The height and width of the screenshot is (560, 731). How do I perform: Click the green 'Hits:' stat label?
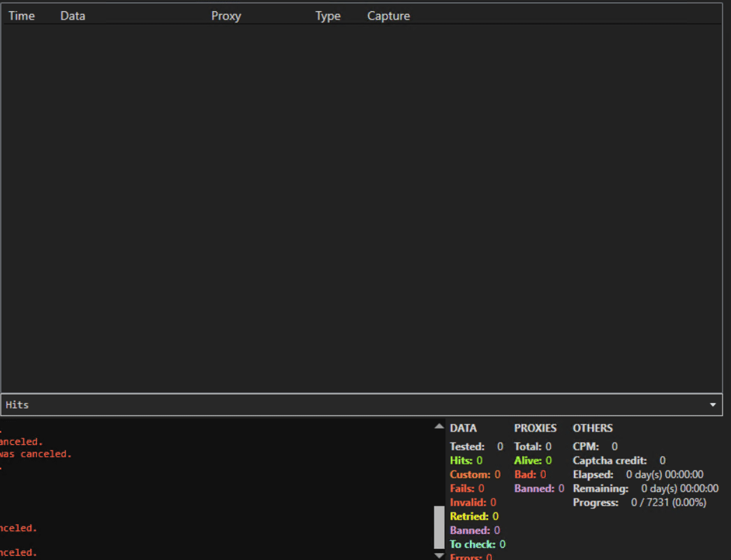(462, 460)
